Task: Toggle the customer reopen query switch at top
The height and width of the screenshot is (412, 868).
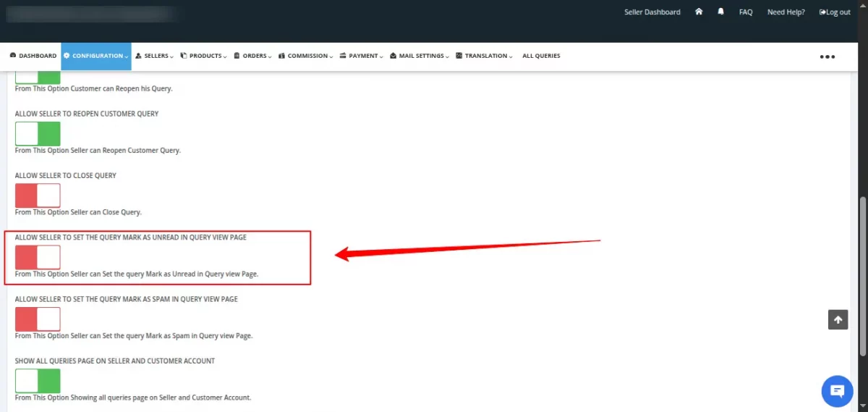Action: [x=38, y=77]
